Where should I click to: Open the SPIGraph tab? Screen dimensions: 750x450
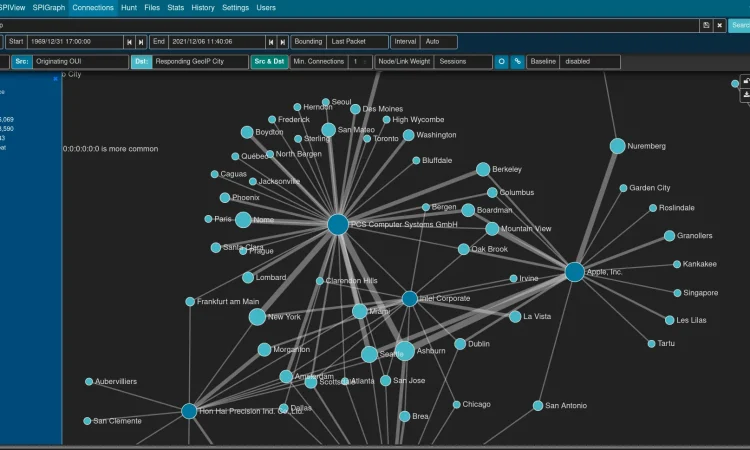tap(49, 8)
